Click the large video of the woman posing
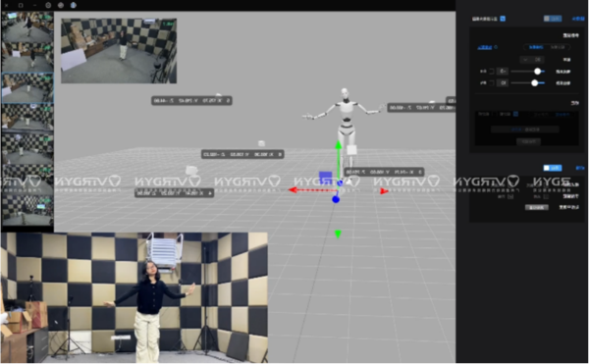 pyautogui.click(x=134, y=297)
